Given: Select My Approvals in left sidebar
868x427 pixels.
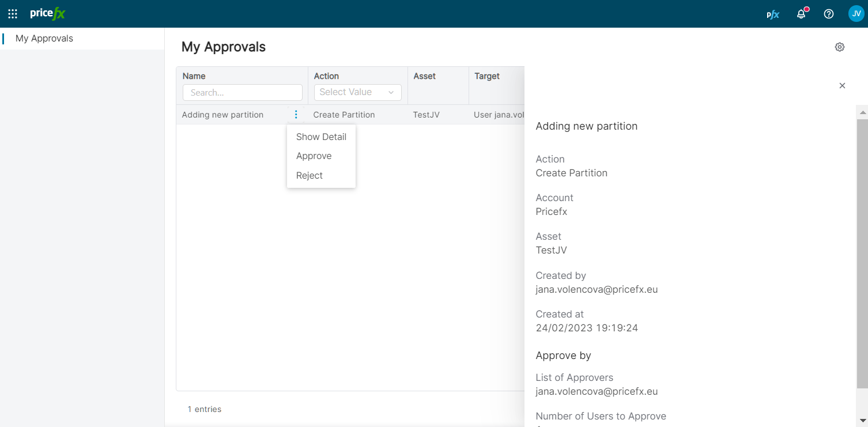Looking at the screenshot, I should (x=44, y=39).
